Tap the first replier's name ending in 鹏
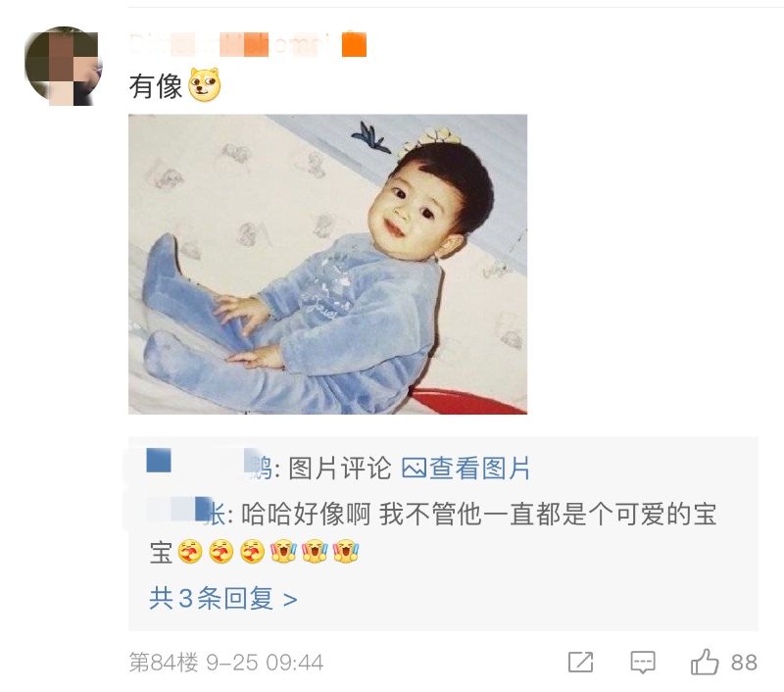The image size is (784, 692). (x=210, y=466)
